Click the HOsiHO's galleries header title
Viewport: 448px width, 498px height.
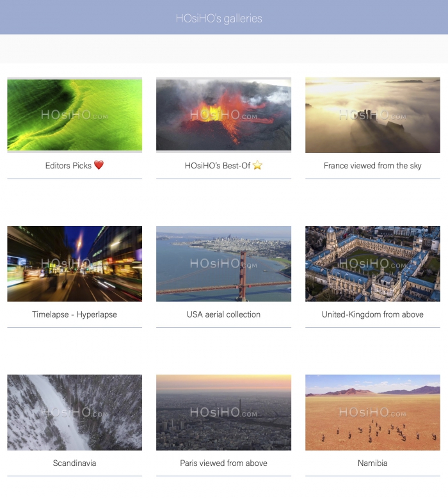[x=219, y=19]
